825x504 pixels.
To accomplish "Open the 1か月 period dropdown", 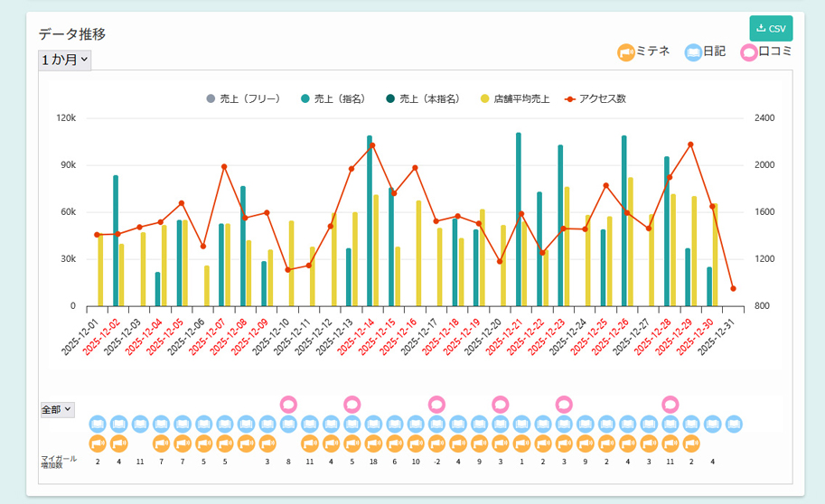I will tap(64, 60).
